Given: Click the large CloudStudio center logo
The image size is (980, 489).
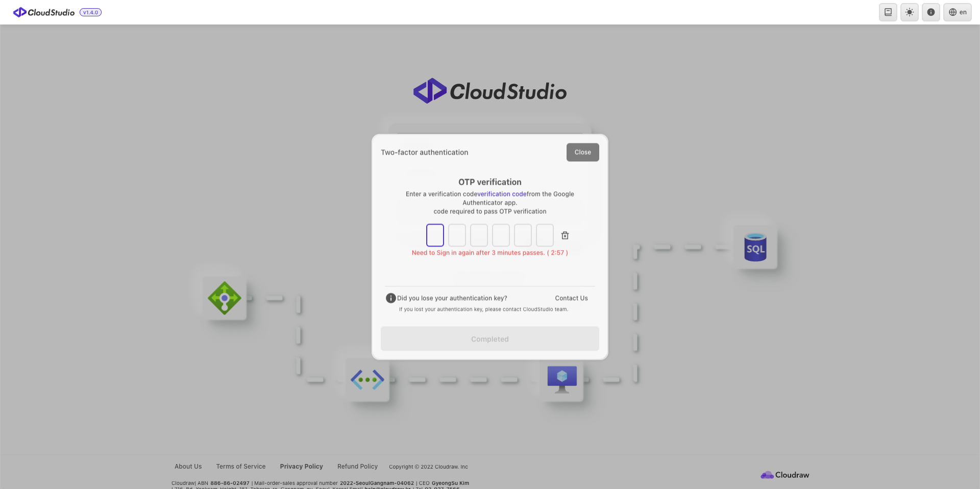Looking at the screenshot, I should tap(490, 91).
